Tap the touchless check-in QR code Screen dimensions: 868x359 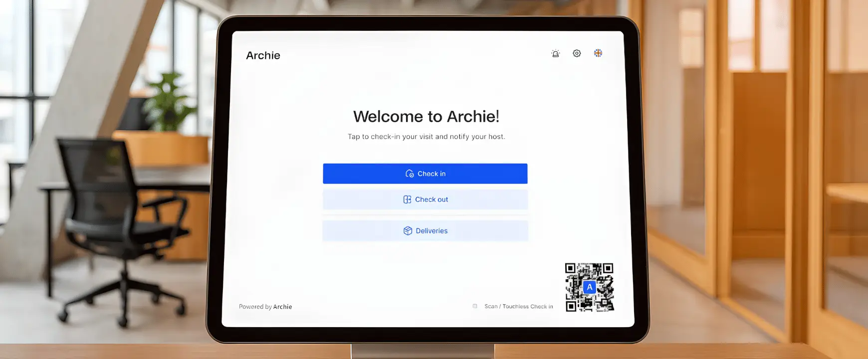point(589,287)
